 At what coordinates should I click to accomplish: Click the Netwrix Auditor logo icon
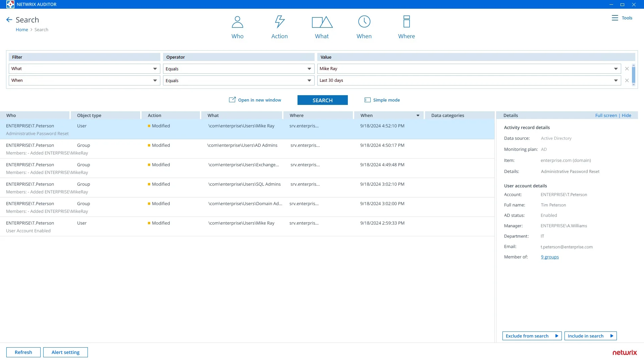tap(10, 4)
